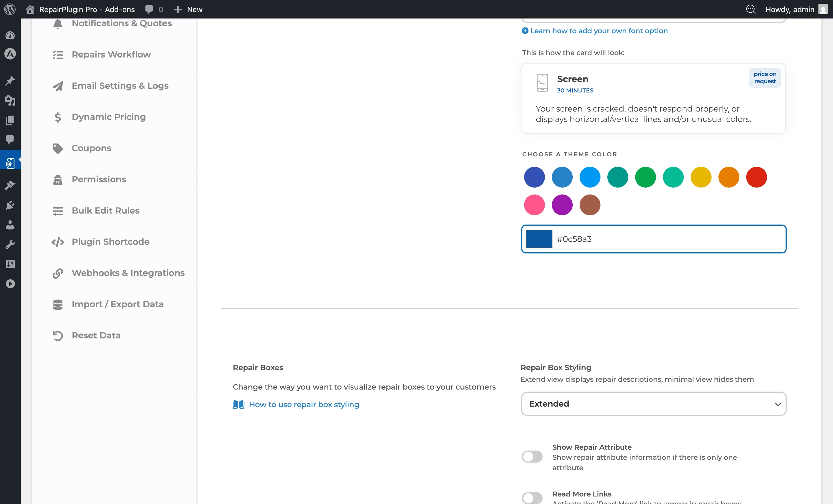
Task: Open How to use repair box styling
Action: pos(304,405)
